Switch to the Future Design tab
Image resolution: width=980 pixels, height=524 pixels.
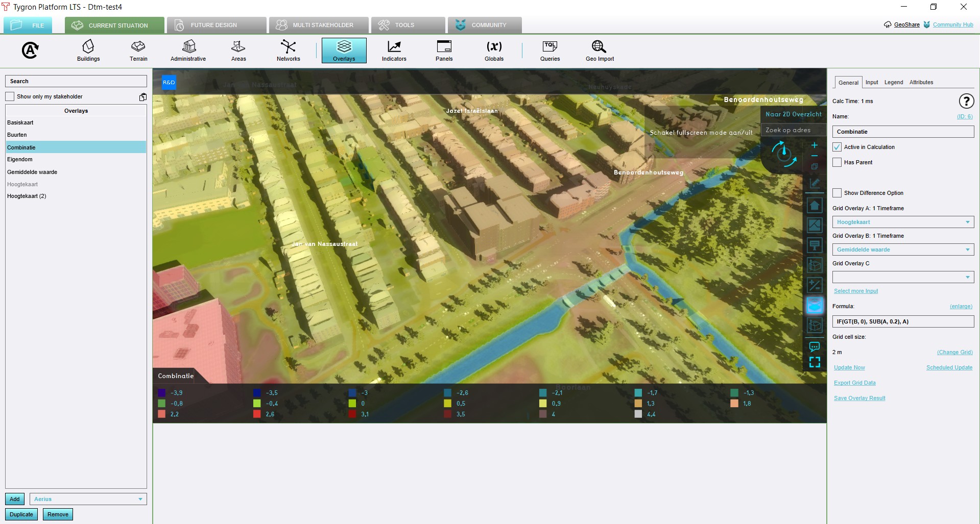tap(213, 25)
